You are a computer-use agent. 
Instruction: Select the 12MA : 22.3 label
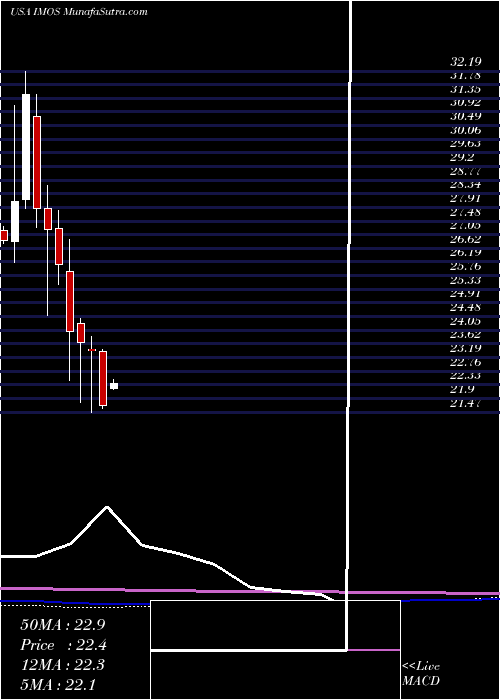pos(62,665)
